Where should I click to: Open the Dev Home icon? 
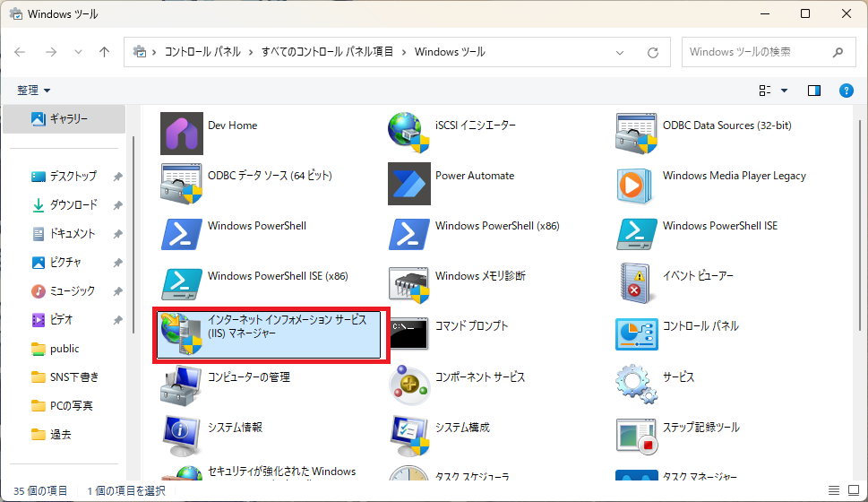point(182,134)
